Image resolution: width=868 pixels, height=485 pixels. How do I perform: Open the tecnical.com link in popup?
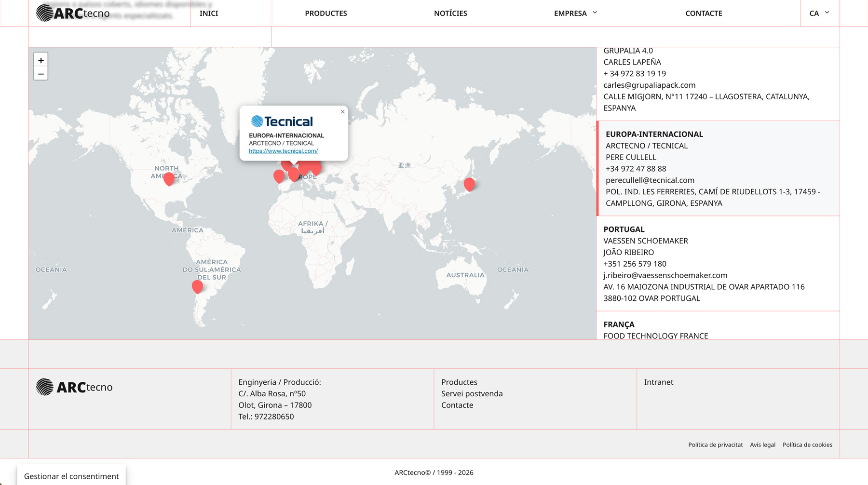[x=283, y=151]
